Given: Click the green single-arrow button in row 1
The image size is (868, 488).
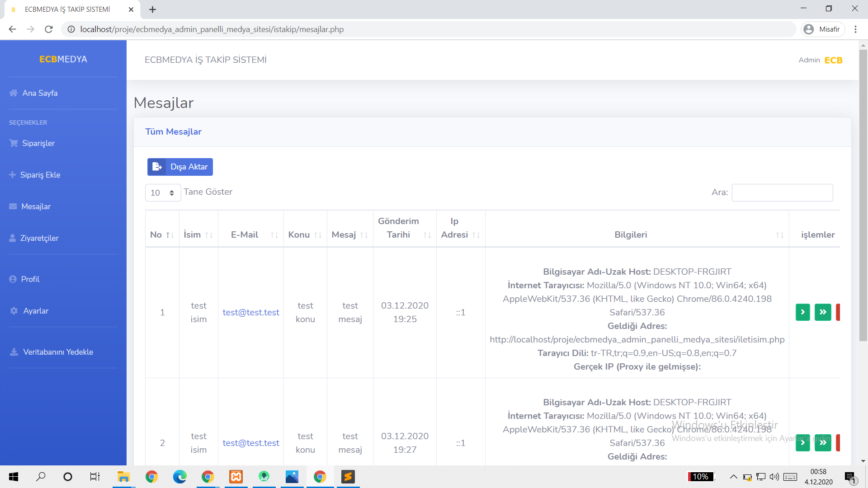Looking at the screenshot, I should click(x=802, y=312).
